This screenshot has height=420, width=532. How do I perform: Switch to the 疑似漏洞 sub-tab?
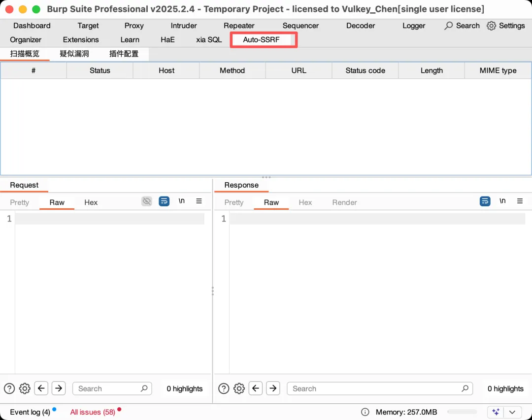coord(74,54)
